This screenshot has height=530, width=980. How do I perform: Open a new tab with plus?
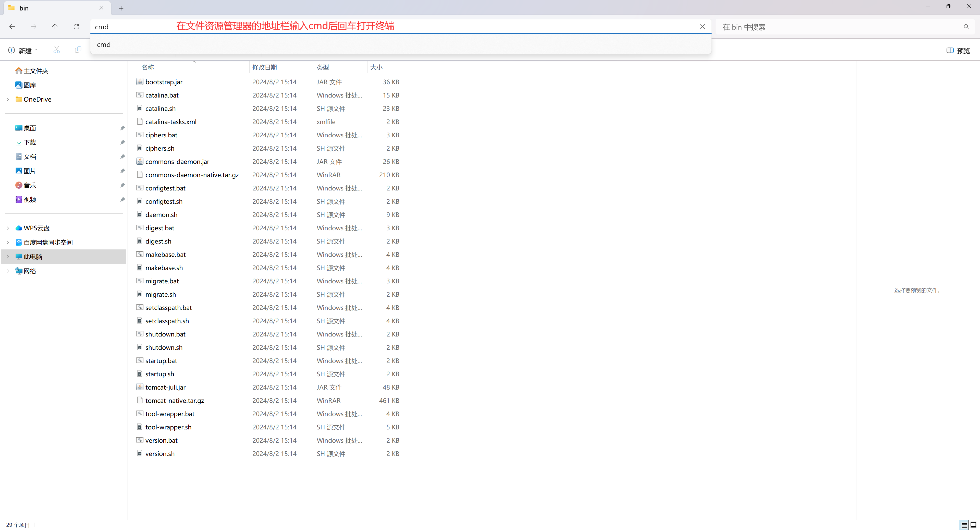(121, 8)
